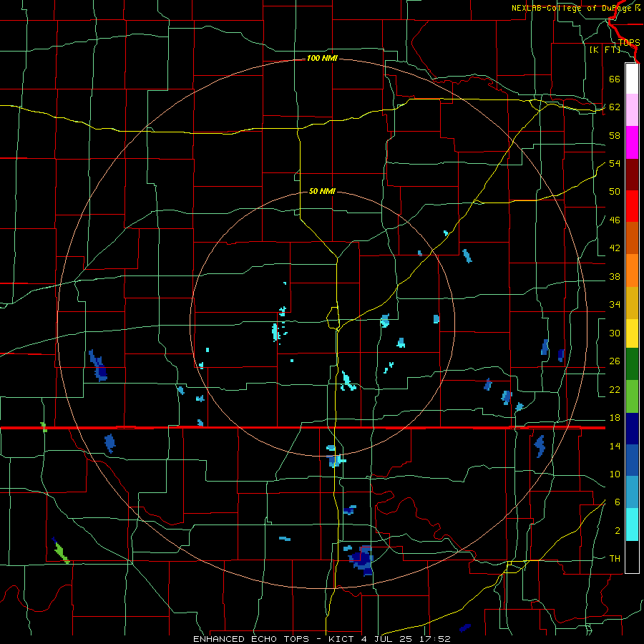Click the light pink 62 kft legend color

(x=632, y=109)
